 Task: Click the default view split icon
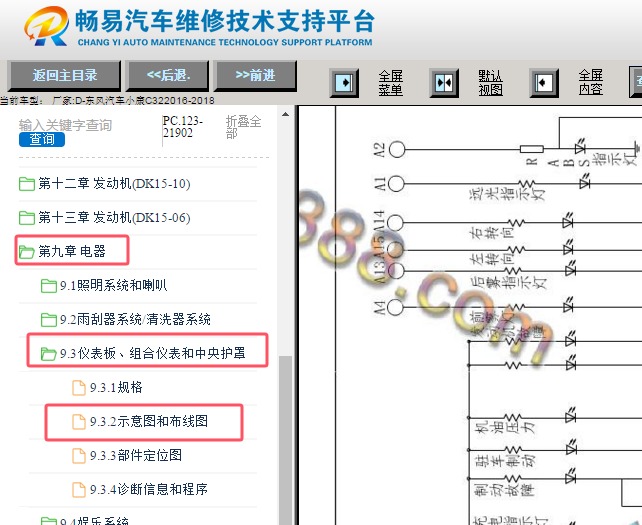[444, 83]
